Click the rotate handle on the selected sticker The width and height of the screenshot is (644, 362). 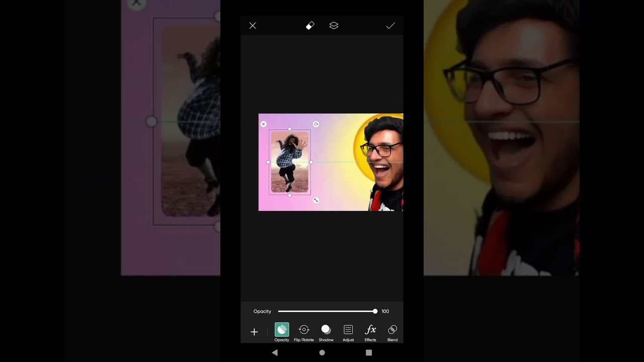coord(316,124)
